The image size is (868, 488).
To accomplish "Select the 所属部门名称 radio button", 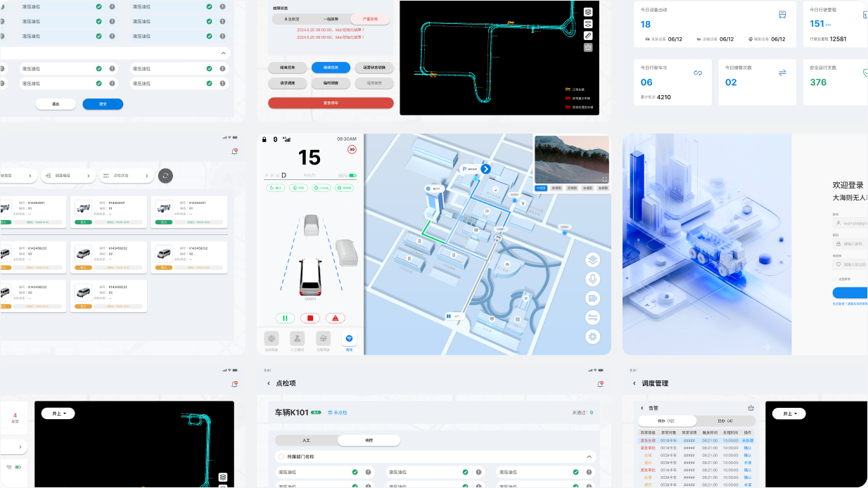I will coord(281,456).
